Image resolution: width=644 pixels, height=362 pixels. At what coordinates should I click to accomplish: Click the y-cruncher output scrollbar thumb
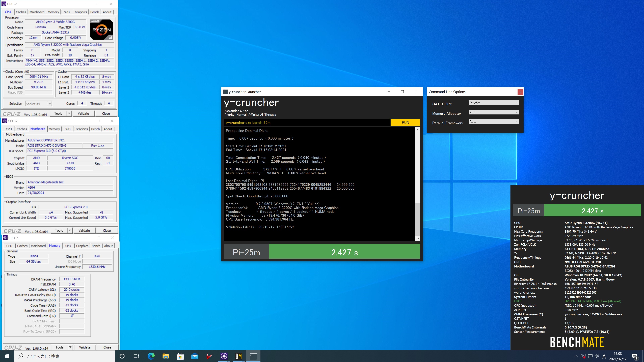[x=417, y=219]
